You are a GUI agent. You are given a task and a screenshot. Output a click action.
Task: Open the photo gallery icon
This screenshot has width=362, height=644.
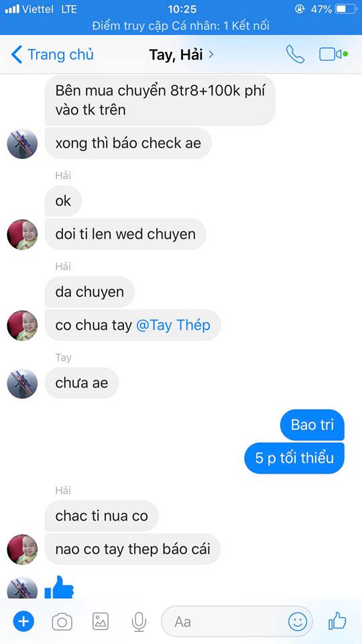pyautogui.click(x=101, y=621)
